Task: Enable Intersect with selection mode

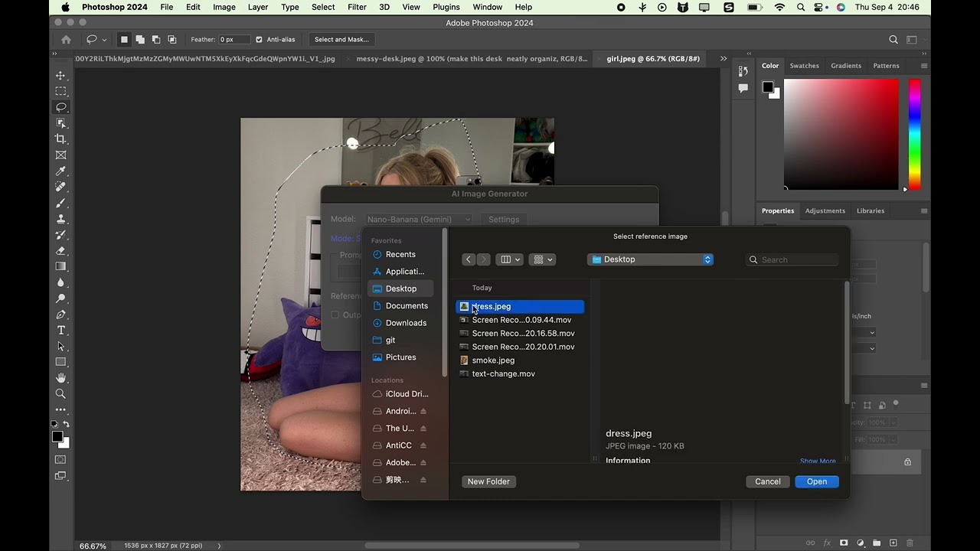Action: click(x=172, y=40)
